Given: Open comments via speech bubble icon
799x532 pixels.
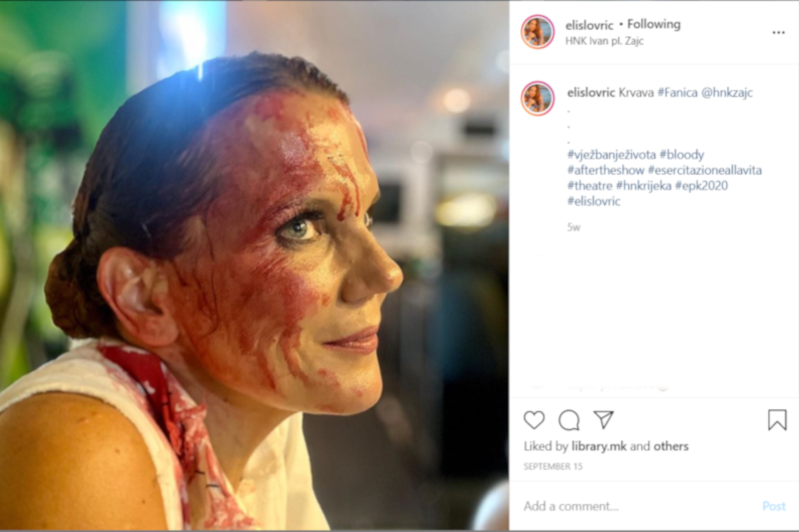Looking at the screenshot, I should [569, 420].
